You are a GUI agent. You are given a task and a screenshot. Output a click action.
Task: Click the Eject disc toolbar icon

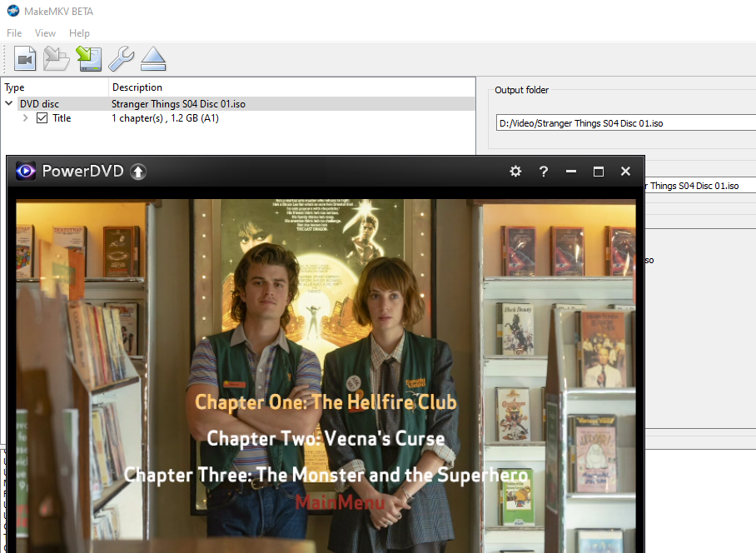(153, 59)
